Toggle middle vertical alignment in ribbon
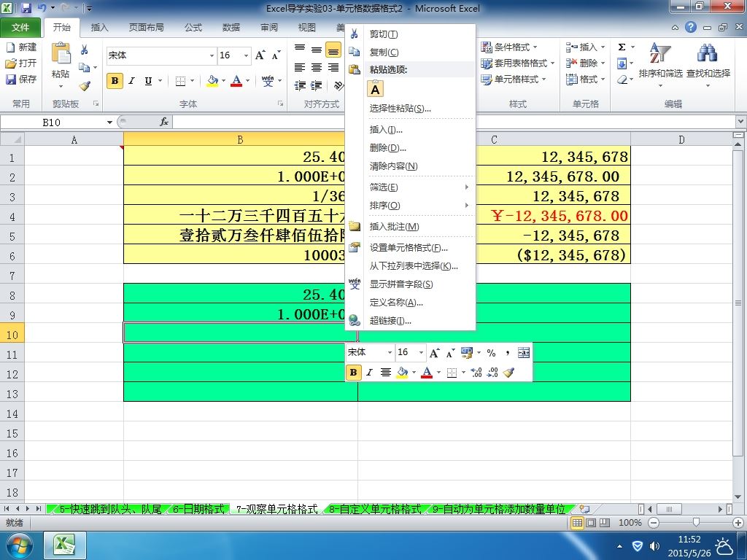The image size is (747, 560). pyautogui.click(x=317, y=50)
